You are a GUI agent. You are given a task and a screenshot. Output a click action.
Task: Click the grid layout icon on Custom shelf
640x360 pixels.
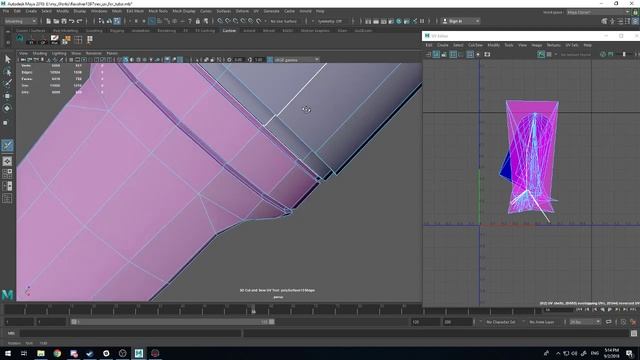coord(78,40)
